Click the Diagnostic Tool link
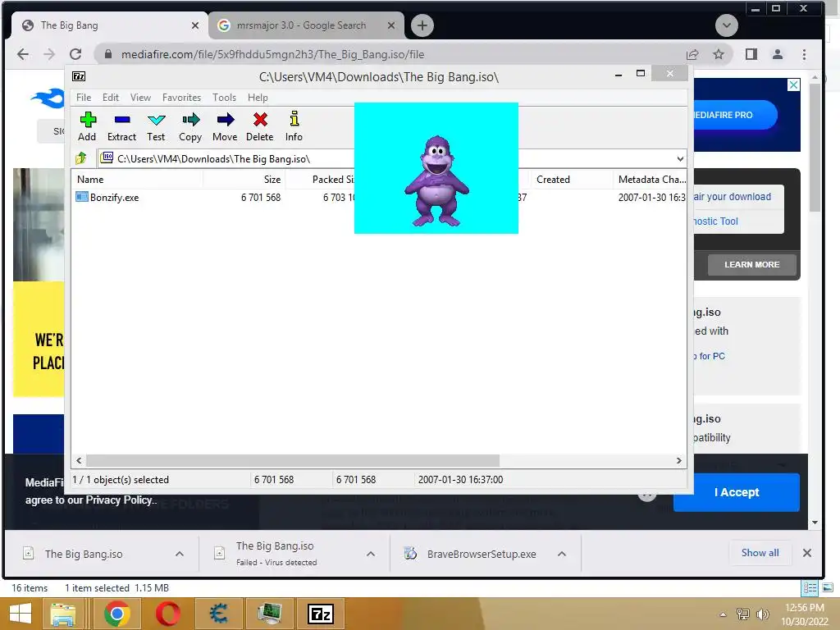Screen dimensions: 840x630 pyautogui.click(x=715, y=221)
